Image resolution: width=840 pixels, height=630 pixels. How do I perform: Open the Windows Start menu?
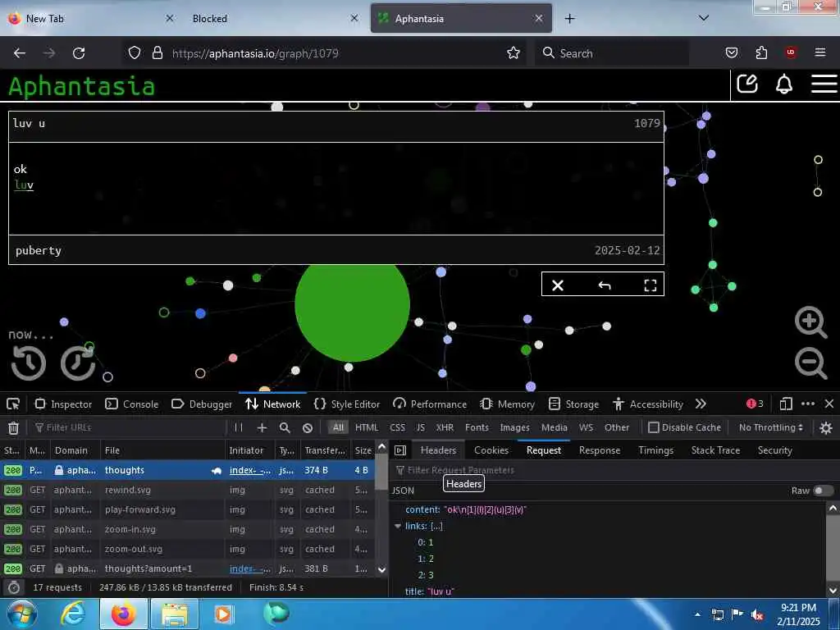(22, 614)
